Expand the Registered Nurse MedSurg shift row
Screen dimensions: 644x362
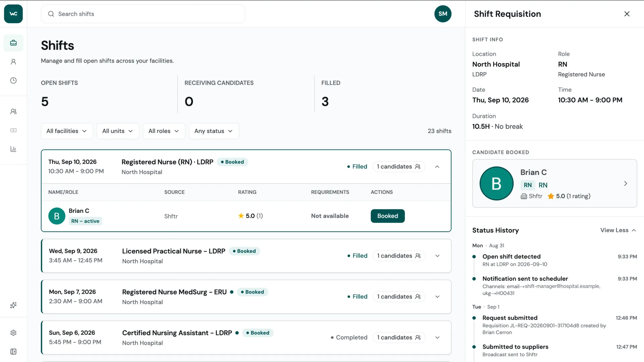[437, 297]
